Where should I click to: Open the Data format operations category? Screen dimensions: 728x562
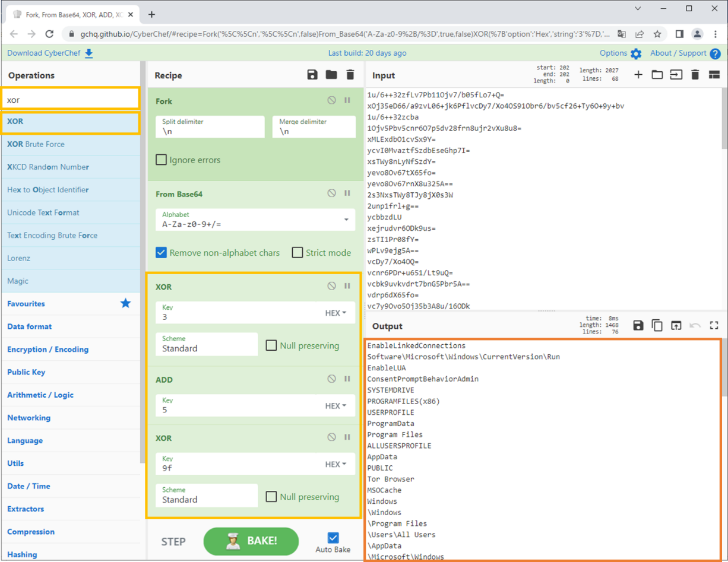point(30,326)
